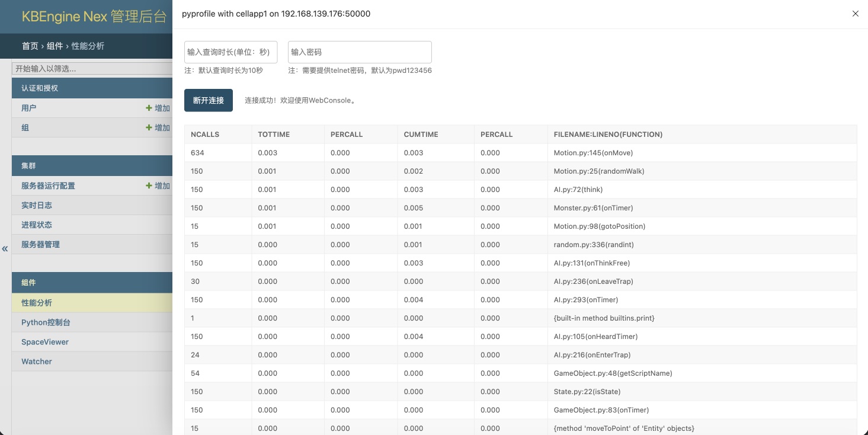Open 服务器管理 in the sidebar
The height and width of the screenshot is (435, 868).
pyautogui.click(x=40, y=245)
